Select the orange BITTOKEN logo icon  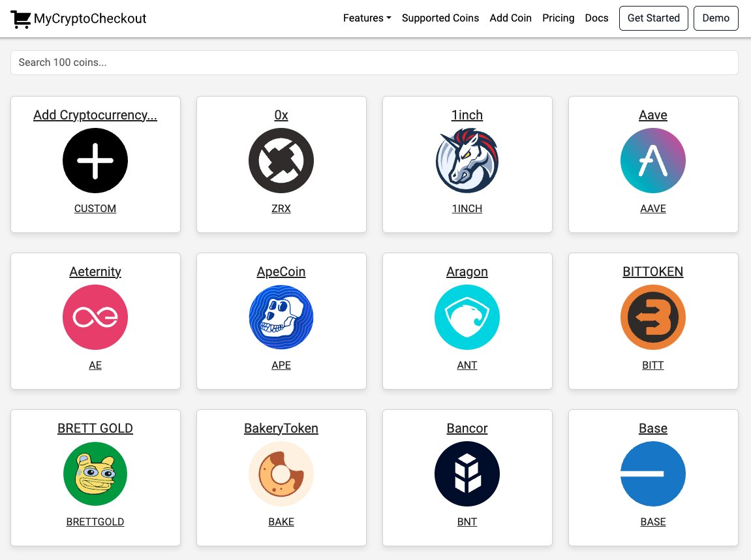point(653,317)
